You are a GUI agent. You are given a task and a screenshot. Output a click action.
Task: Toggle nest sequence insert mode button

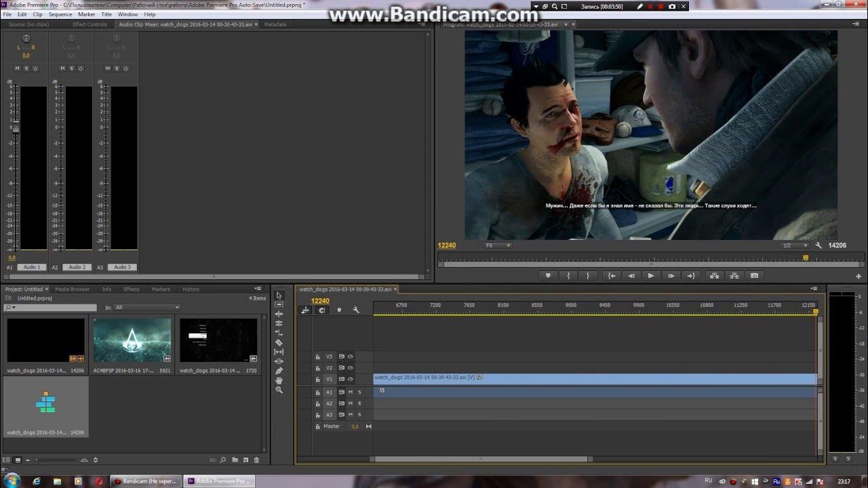coord(305,310)
